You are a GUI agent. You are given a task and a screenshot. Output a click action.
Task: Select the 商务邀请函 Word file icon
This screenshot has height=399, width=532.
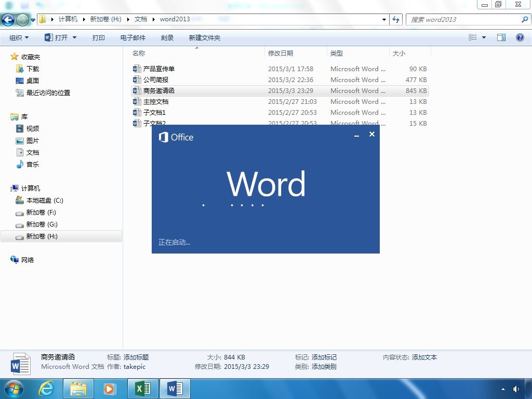[x=137, y=90]
